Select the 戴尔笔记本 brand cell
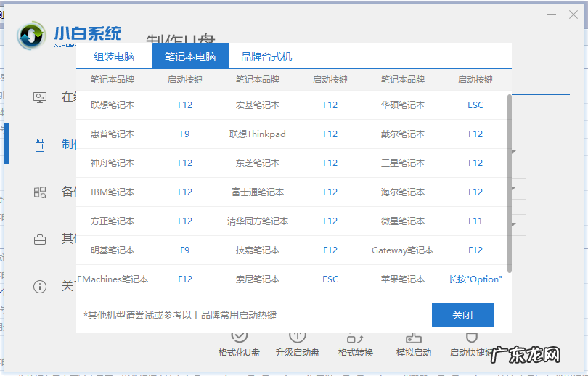Screen dimensions: 588x376 point(403,134)
